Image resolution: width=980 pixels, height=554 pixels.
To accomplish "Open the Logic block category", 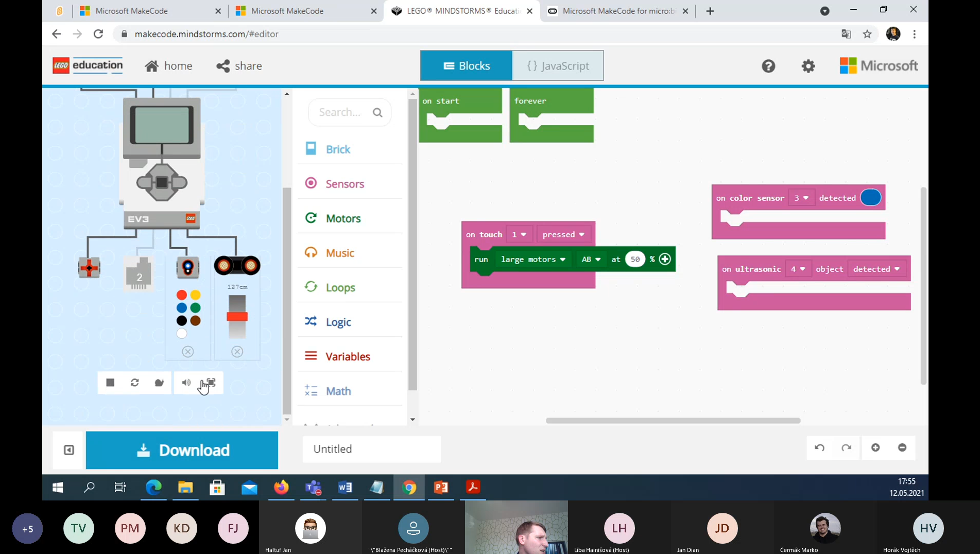I will click(350, 322).
